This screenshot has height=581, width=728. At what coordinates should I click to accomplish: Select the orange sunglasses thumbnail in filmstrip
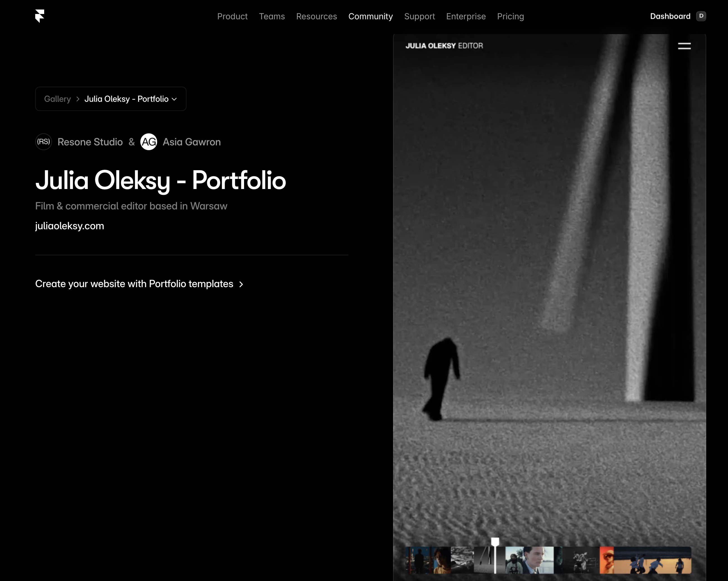pos(606,560)
